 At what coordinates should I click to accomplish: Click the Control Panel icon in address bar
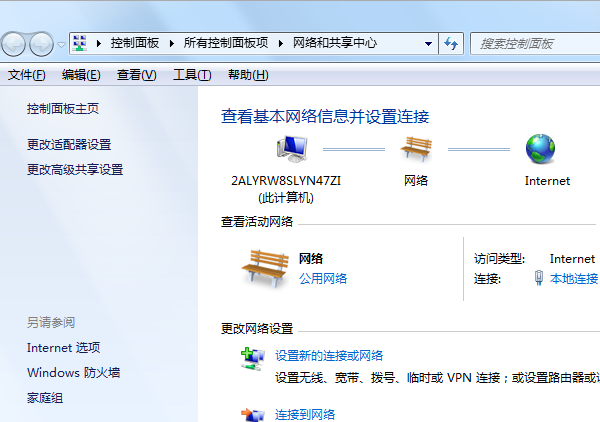pos(80,43)
